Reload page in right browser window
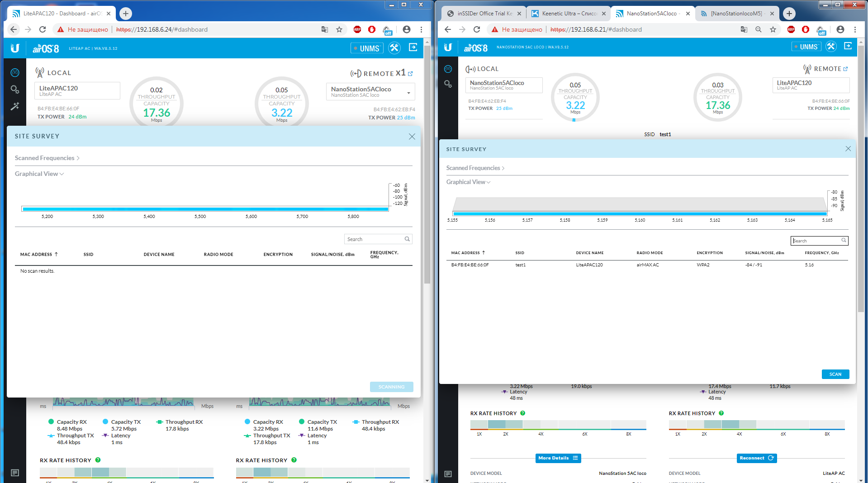This screenshot has height=483, width=868. [x=477, y=29]
